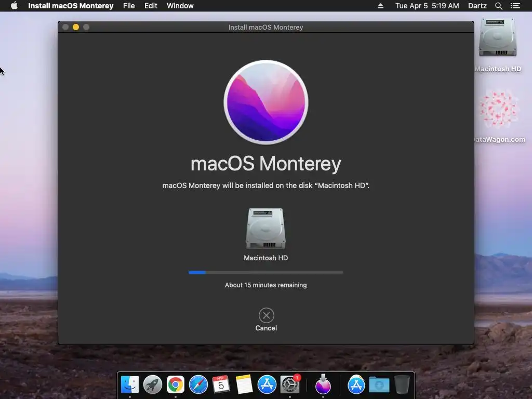Open the Downloads folder in Dock
The width and height of the screenshot is (532, 399).
point(379,385)
